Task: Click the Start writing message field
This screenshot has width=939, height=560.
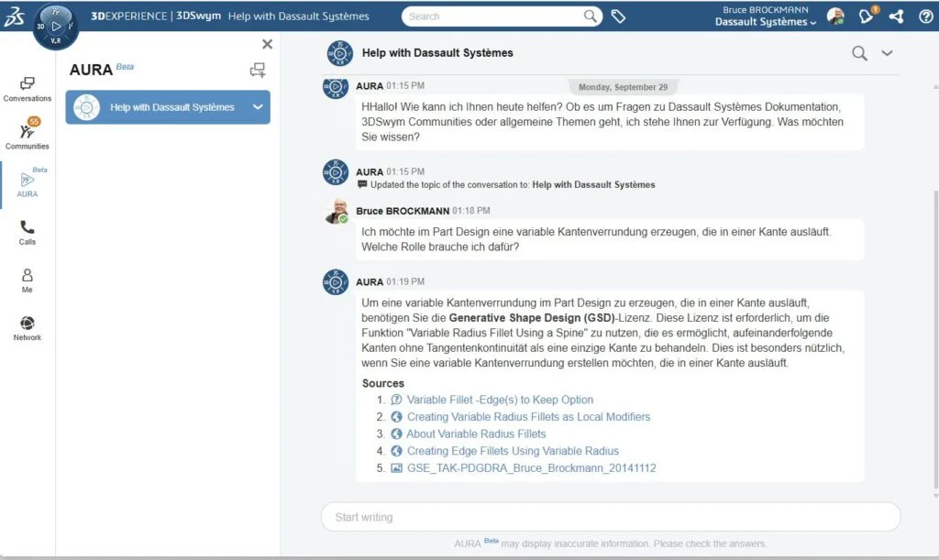Action: tap(610, 517)
